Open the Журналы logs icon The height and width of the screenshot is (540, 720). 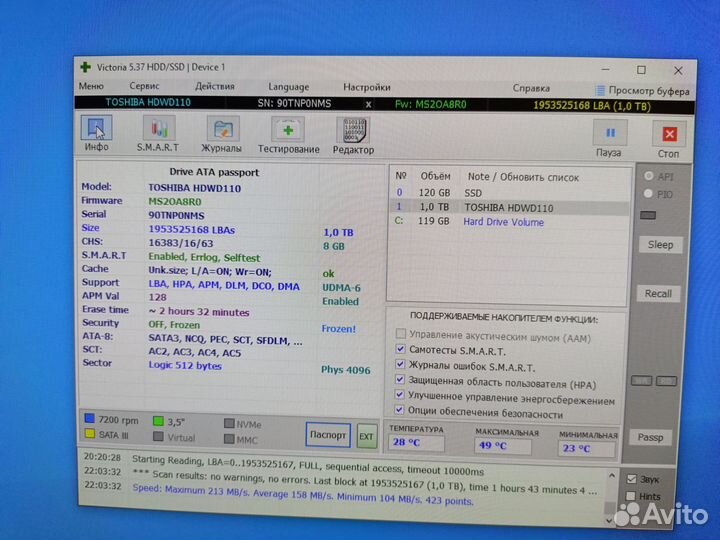tap(222, 130)
